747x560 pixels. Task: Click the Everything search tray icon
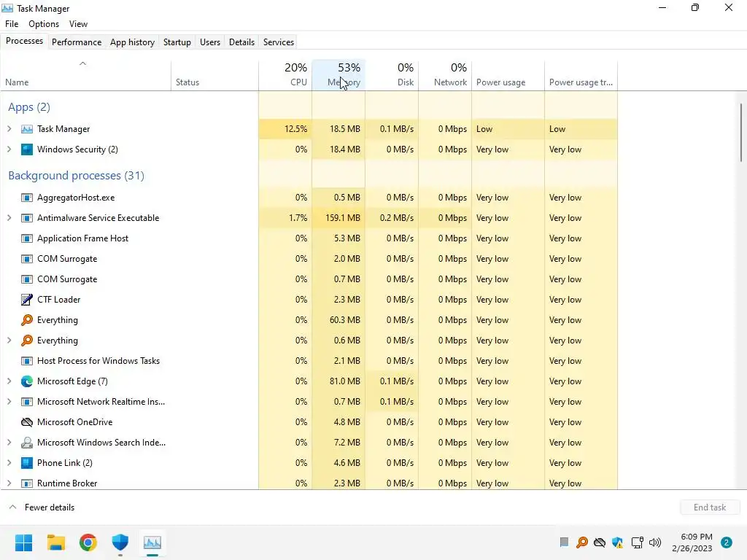[x=581, y=542]
